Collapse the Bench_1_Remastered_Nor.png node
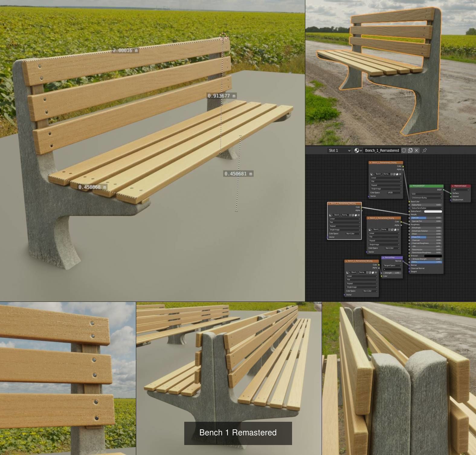Viewport: 476px width, 455px height. coord(346,261)
